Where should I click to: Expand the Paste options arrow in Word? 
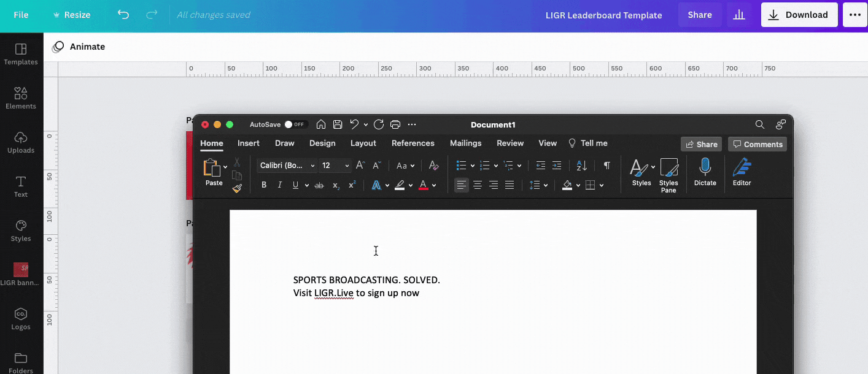coord(225,166)
